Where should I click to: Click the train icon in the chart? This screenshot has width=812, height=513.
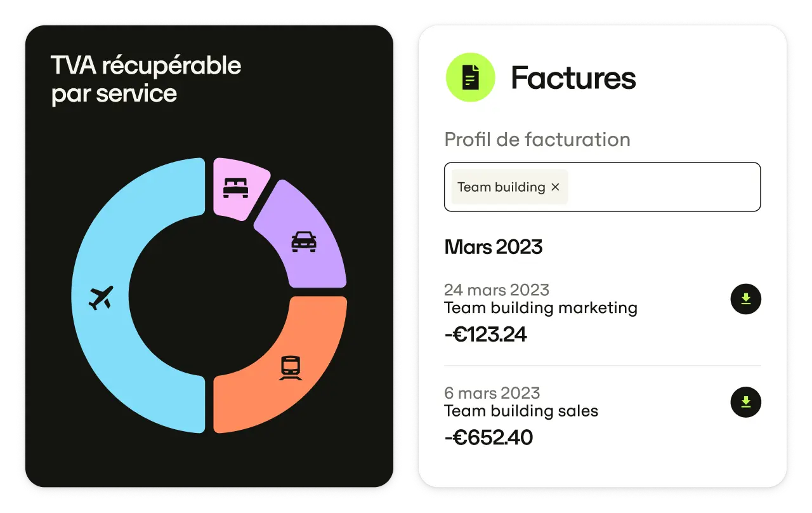point(291,368)
